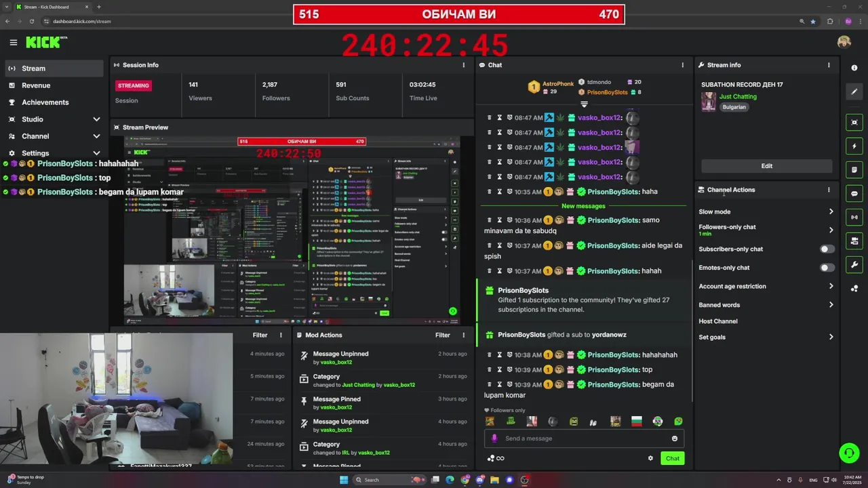Viewport: 868px width, 488px height.
Task: Click the purple microphone icon in chat input
Action: (x=494, y=439)
